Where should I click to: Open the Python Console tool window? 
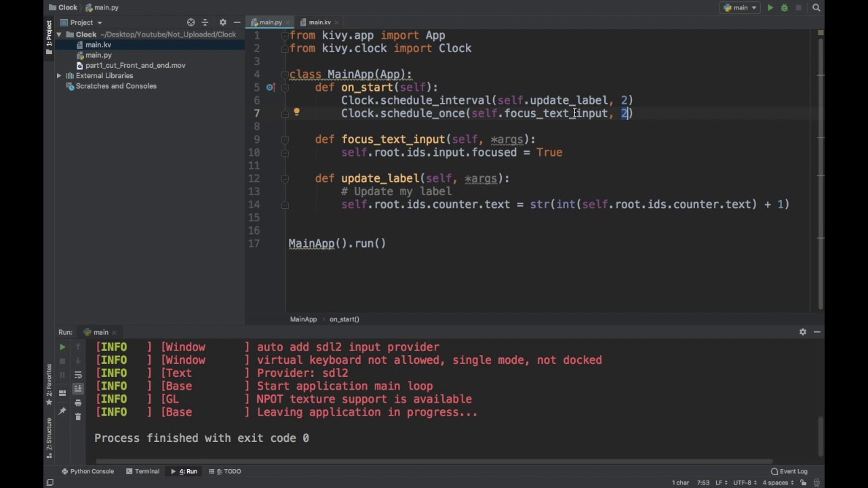87,471
